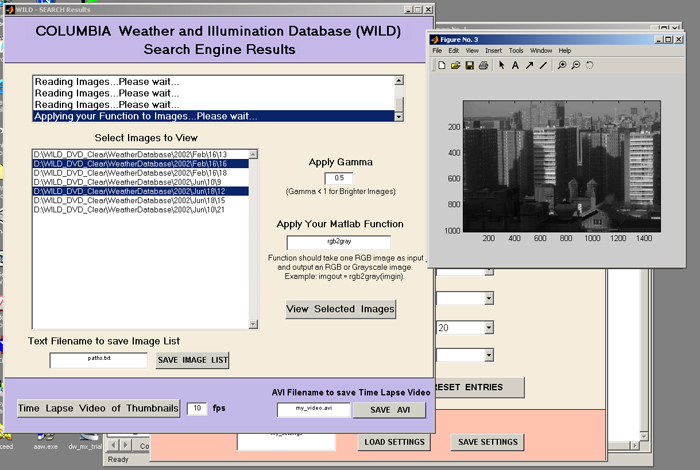
Task: Click the LOAD SETTINGS button
Action: tap(397, 442)
